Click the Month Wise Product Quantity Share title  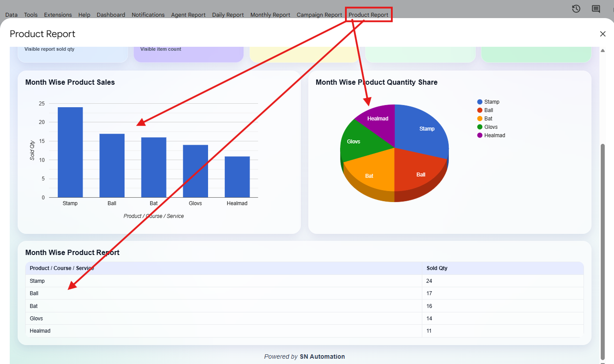[376, 82]
